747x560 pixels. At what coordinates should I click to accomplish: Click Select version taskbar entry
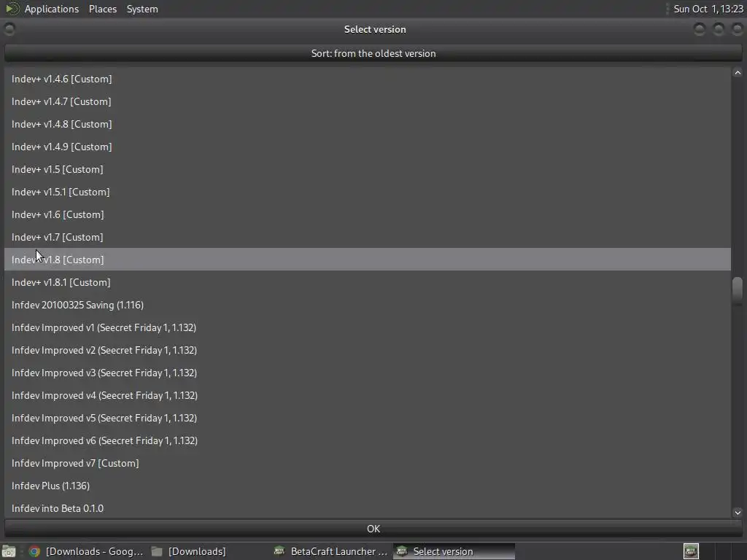pos(454,551)
